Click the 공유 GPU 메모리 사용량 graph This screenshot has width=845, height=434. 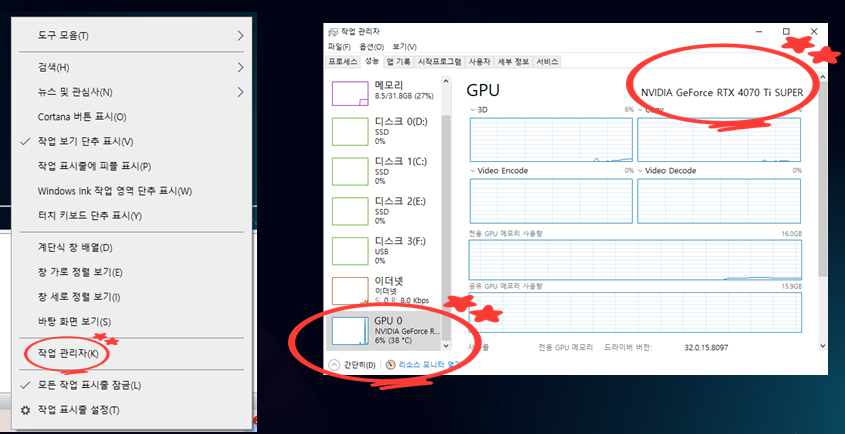tap(635, 312)
